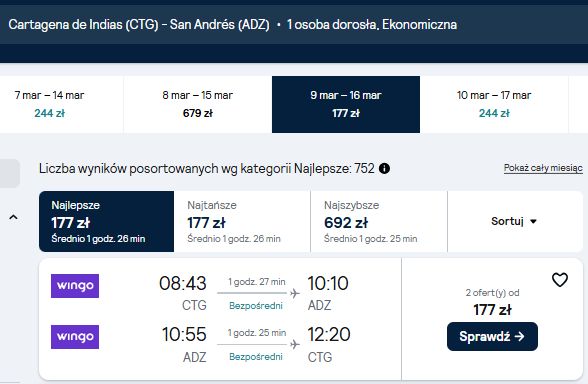Choose dates 8 mar – 15 mar
Viewport: 588px width, 384px height.
[x=198, y=104]
